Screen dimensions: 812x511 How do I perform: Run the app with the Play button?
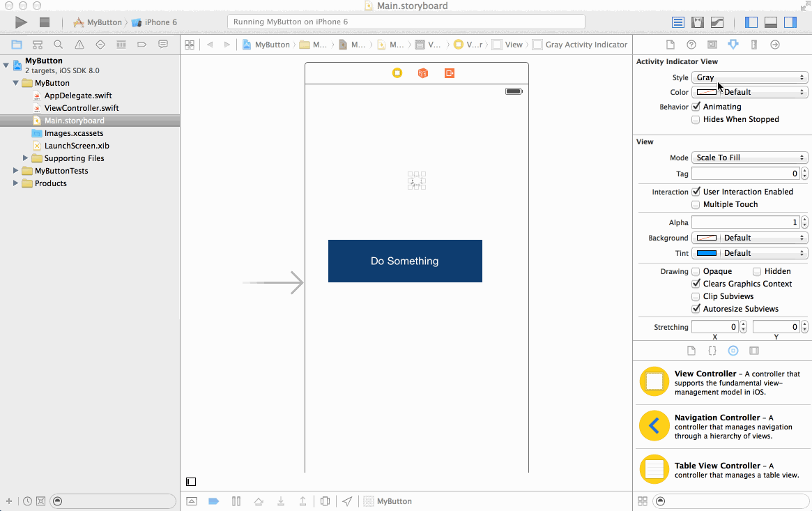21,22
